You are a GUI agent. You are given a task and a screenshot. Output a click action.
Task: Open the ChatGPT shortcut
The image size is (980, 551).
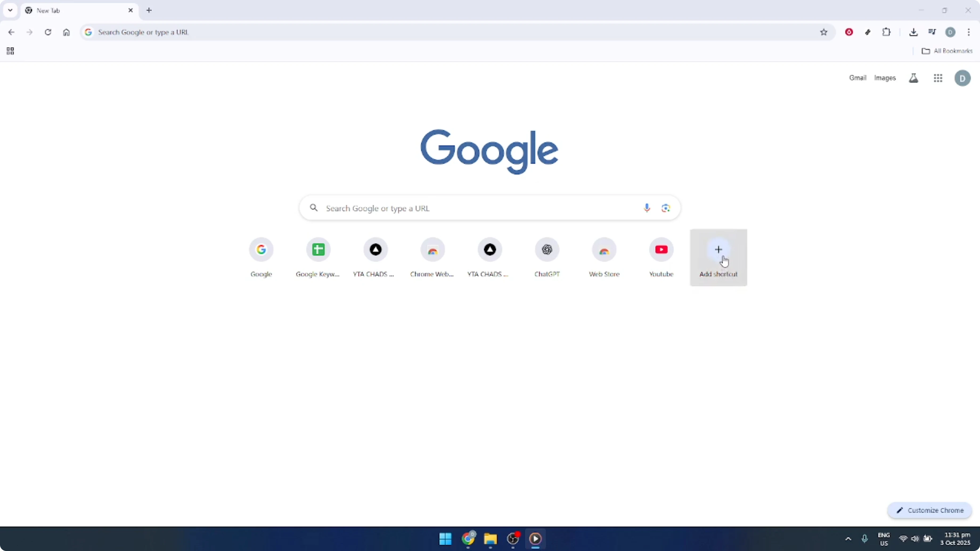(x=547, y=257)
